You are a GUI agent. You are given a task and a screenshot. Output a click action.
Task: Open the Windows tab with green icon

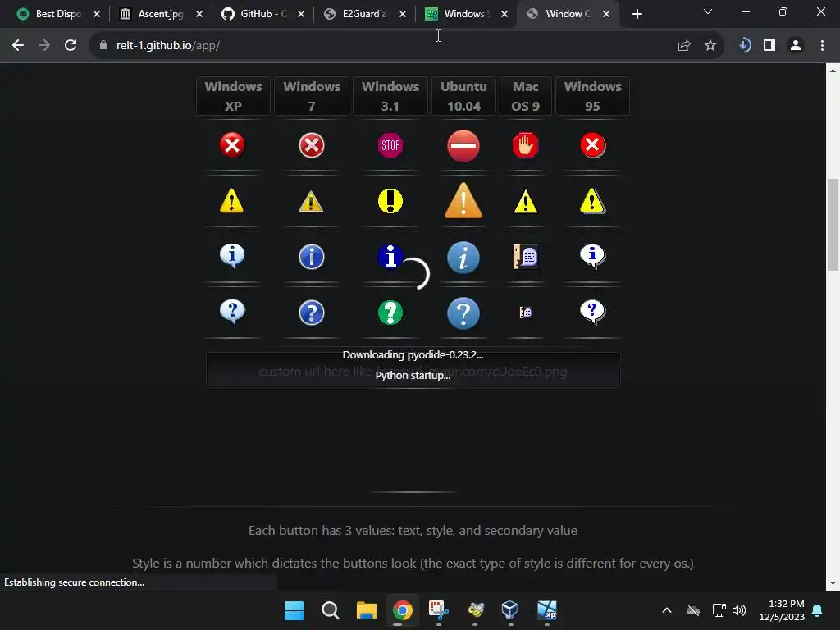pyautogui.click(x=464, y=14)
